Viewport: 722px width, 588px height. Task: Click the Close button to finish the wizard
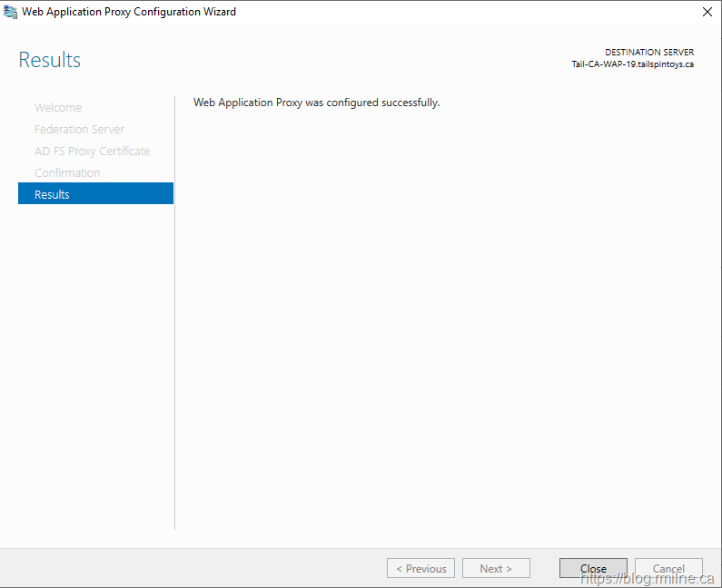[593, 568]
